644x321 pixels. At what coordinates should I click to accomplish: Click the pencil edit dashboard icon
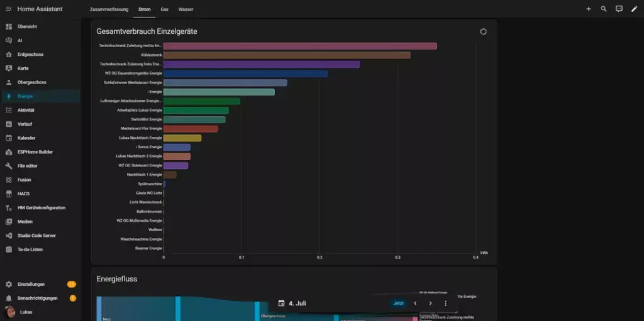634,9
